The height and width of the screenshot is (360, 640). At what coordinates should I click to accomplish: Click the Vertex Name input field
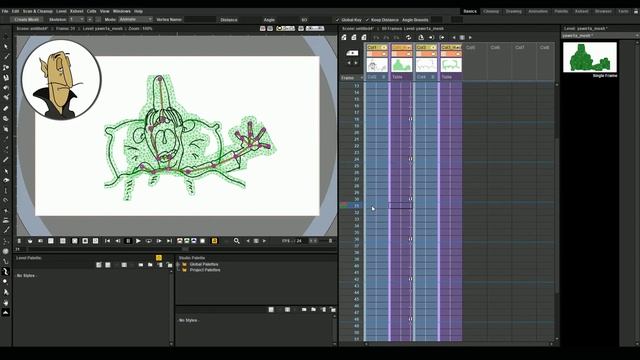200,20
